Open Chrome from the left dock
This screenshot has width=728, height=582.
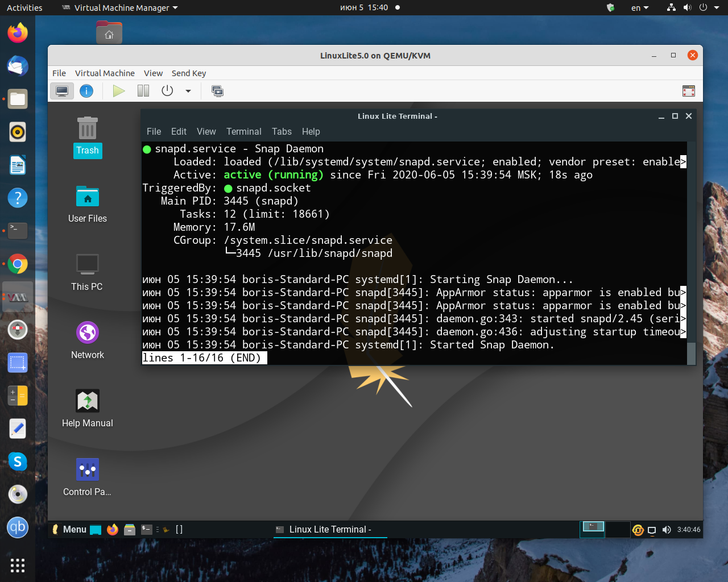coord(17,264)
